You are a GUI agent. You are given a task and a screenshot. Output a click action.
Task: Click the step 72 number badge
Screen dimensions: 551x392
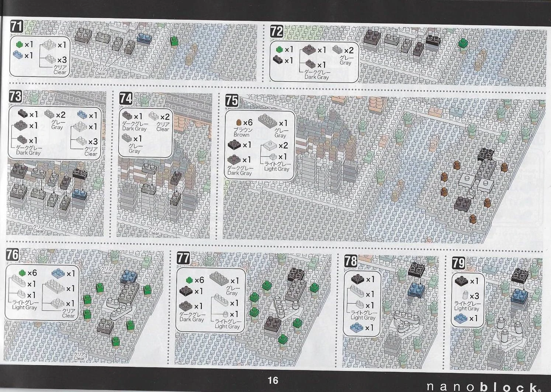pyautogui.click(x=276, y=32)
